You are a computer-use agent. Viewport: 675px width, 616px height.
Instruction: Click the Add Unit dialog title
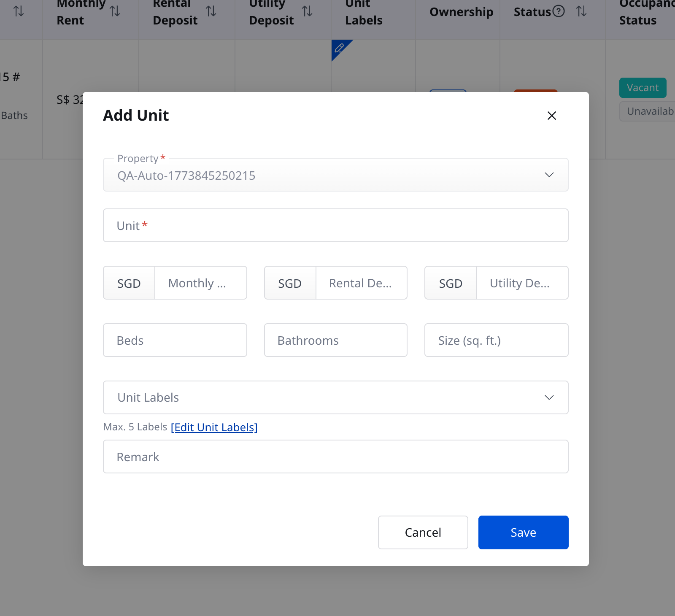point(136,115)
